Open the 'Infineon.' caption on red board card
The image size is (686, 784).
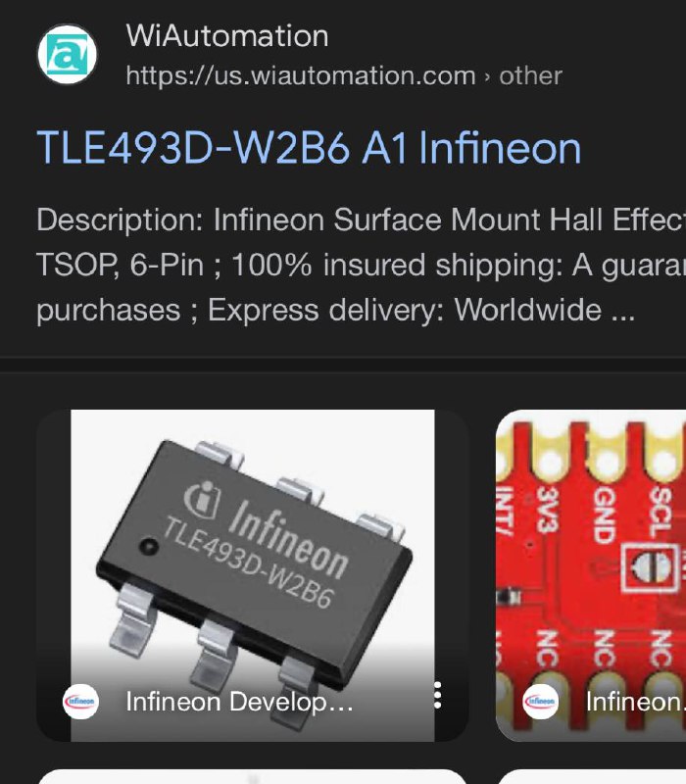point(635,702)
